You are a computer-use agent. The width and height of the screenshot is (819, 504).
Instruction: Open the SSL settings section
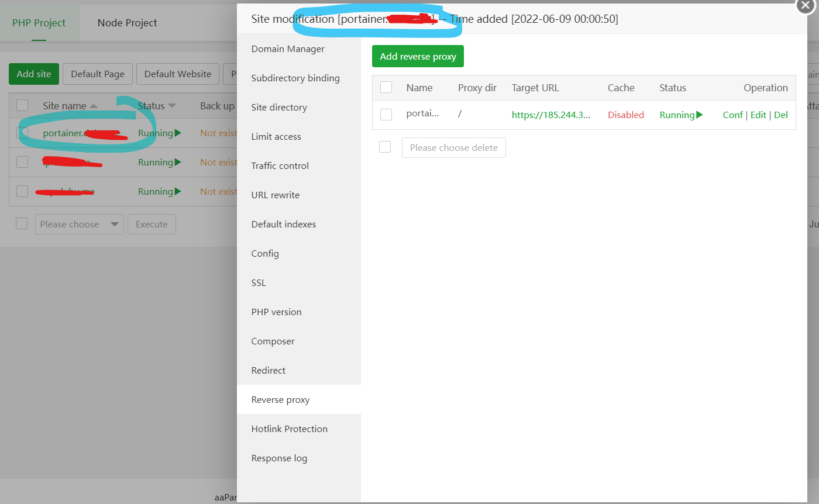click(258, 282)
